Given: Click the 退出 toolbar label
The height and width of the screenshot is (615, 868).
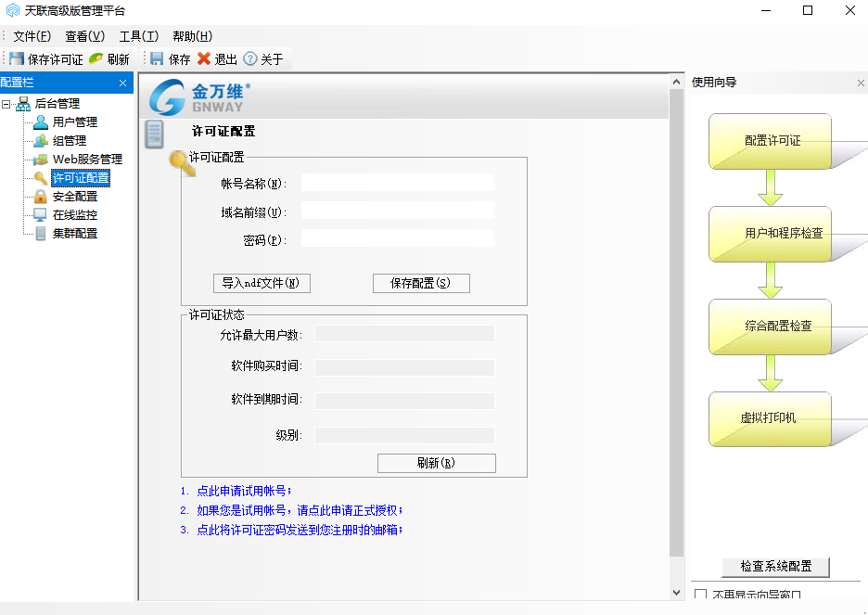Looking at the screenshot, I should point(226,59).
